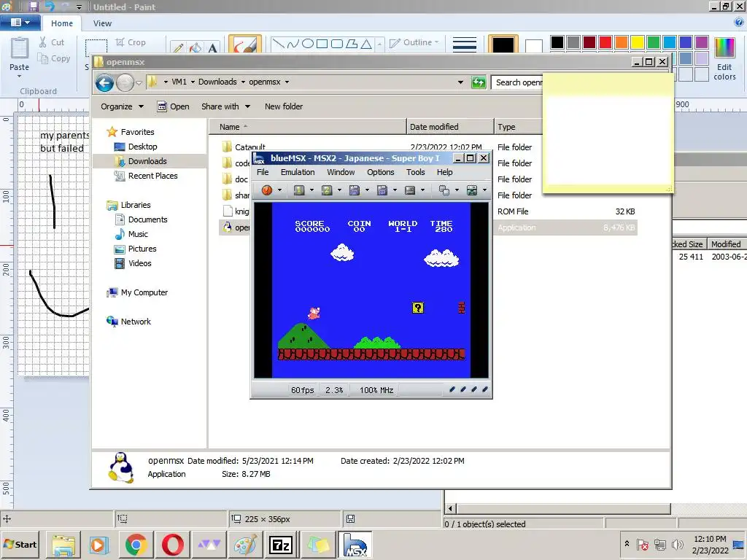747x560 pixels.
Task: Open the first disk drive dropdown arrow
Action: (367, 190)
